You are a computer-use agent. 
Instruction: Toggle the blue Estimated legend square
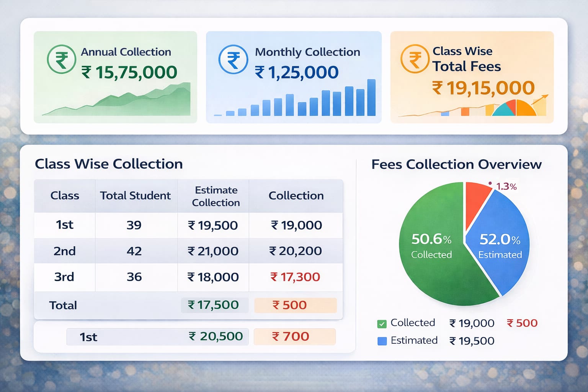pyautogui.click(x=382, y=341)
